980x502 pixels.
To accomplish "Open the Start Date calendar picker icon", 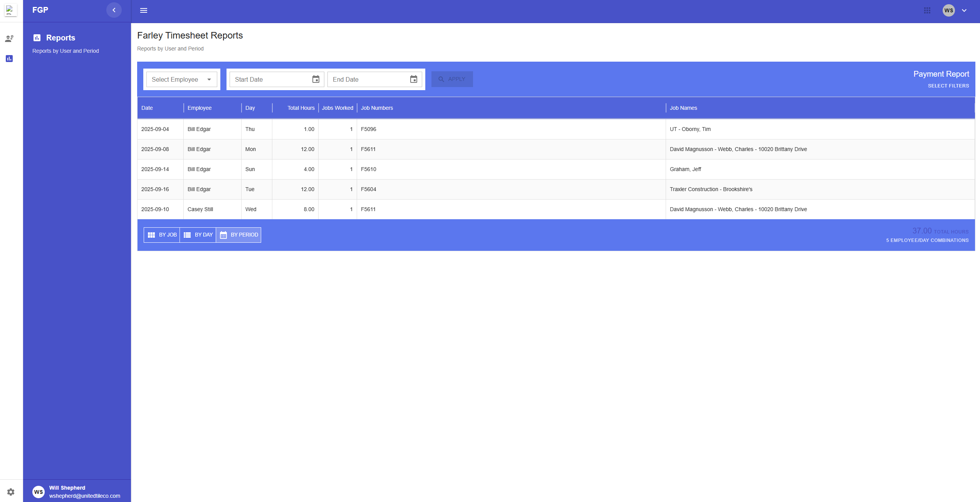I will pyautogui.click(x=316, y=79).
